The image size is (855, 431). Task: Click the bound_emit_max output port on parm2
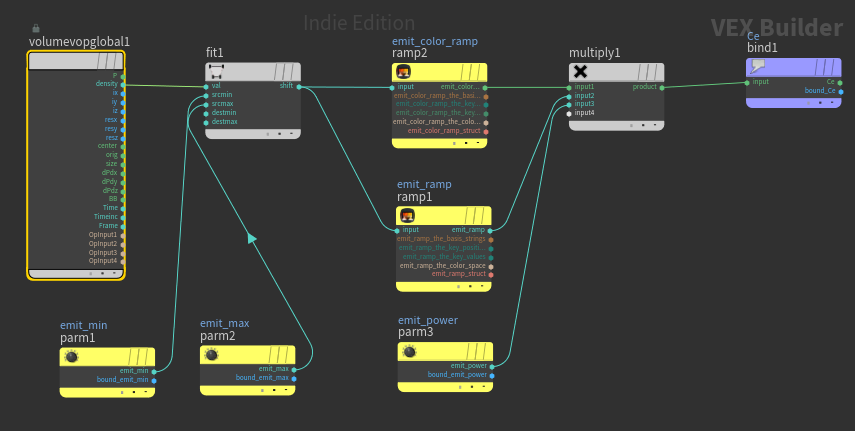pos(294,378)
